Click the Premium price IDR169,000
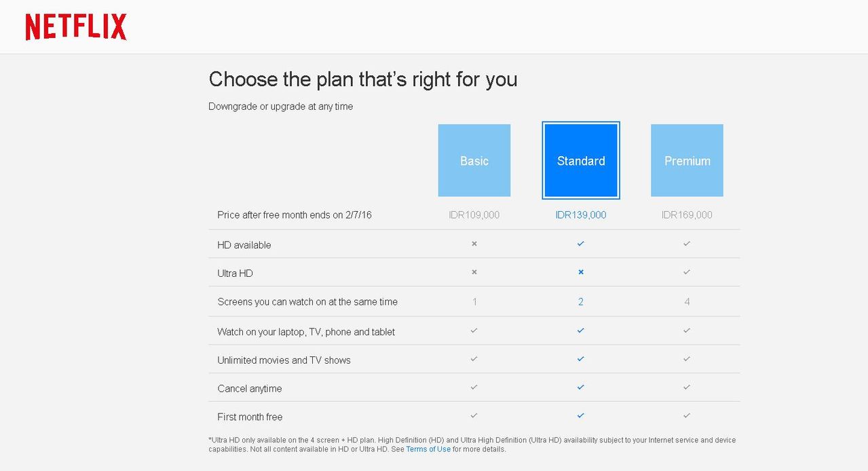This screenshot has width=868, height=471. [x=687, y=215]
